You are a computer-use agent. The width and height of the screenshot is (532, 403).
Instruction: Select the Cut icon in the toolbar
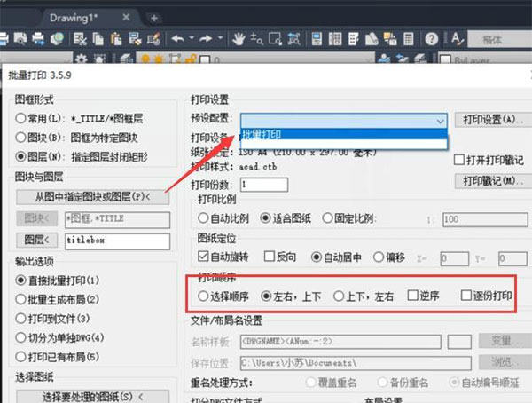(x=80, y=39)
